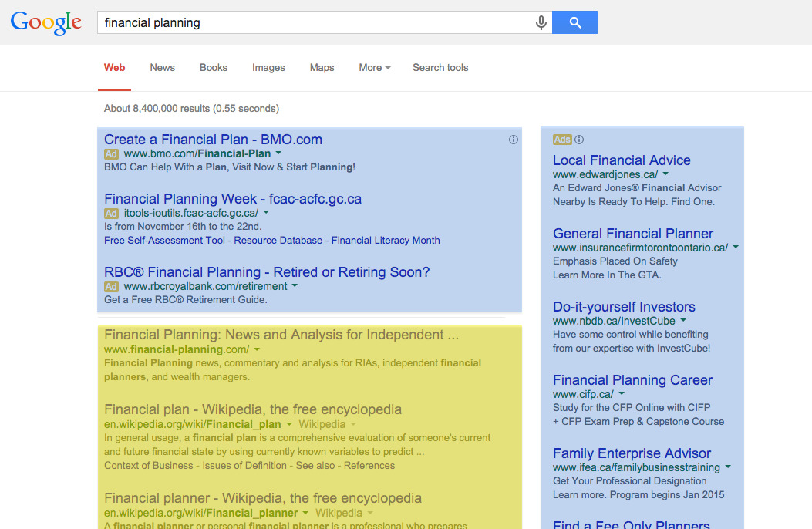The width and height of the screenshot is (812, 529).
Task: Click 'Emphasis Placed On Safety' text
Action: [x=615, y=261]
